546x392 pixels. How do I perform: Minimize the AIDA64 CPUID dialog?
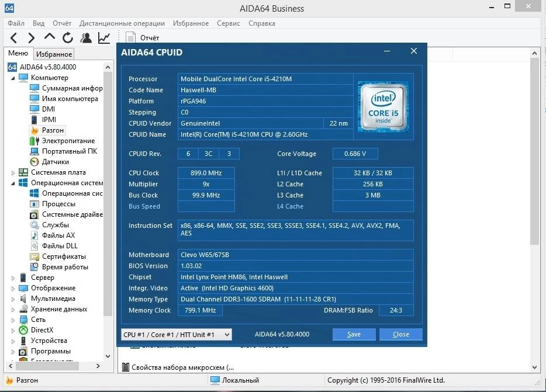coord(387,51)
